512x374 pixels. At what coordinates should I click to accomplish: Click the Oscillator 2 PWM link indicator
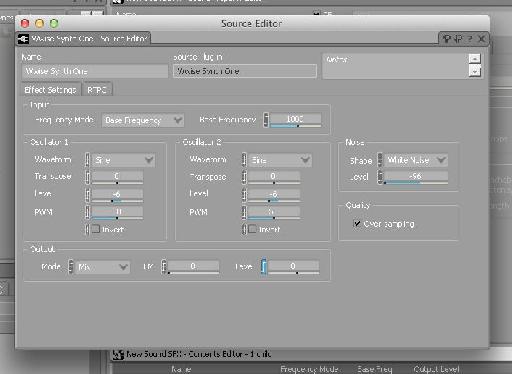point(244,212)
